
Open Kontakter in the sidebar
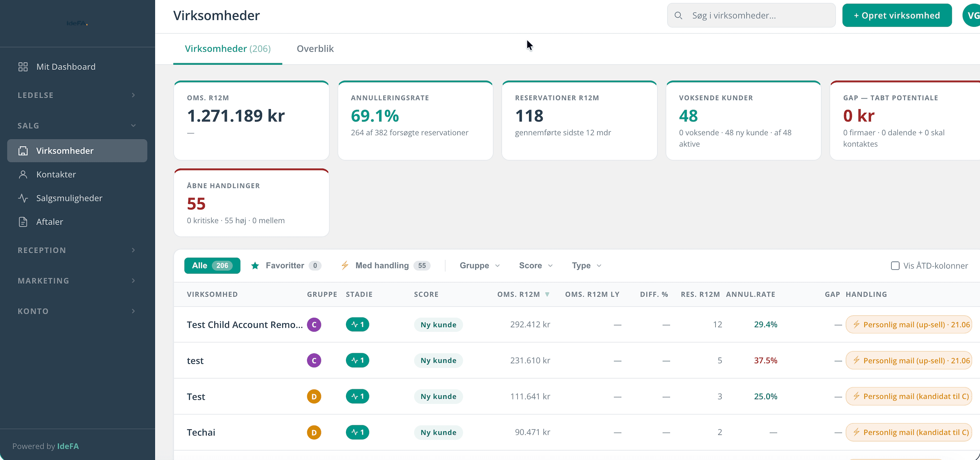pos(77,174)
